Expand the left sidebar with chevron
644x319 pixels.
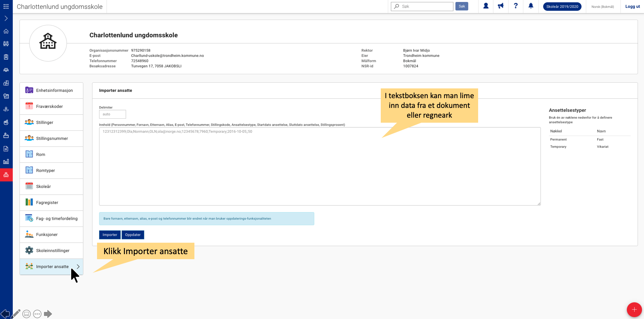pyautogui.click(x=6, y=18)
